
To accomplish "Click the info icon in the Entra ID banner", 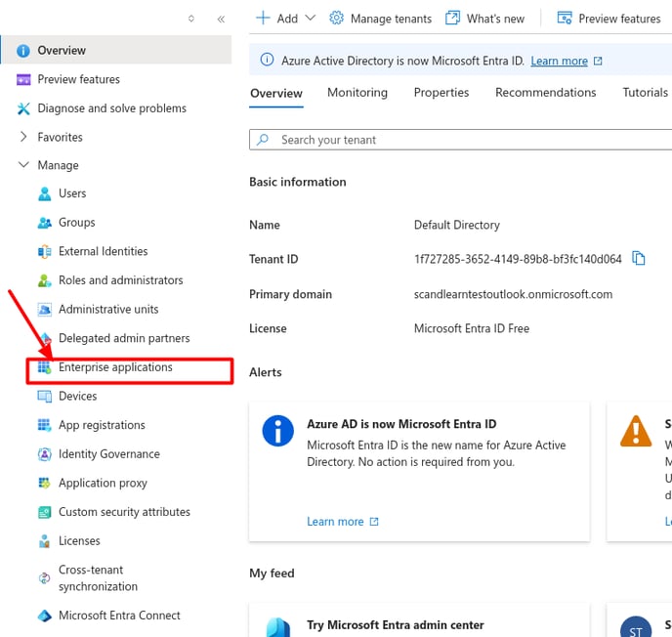I will tap(267, 60).
